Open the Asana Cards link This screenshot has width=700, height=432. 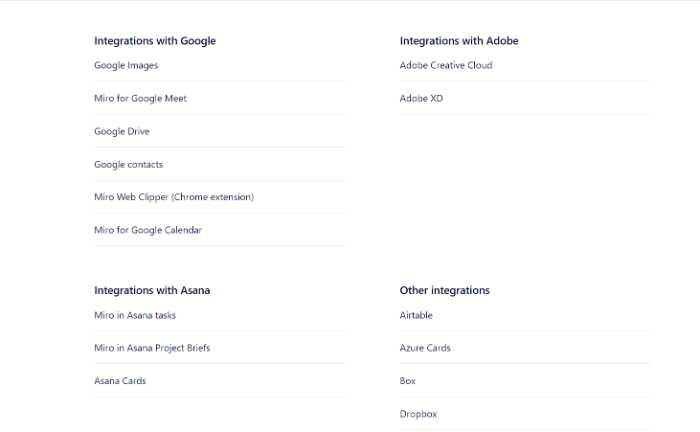tap(120, 382)
